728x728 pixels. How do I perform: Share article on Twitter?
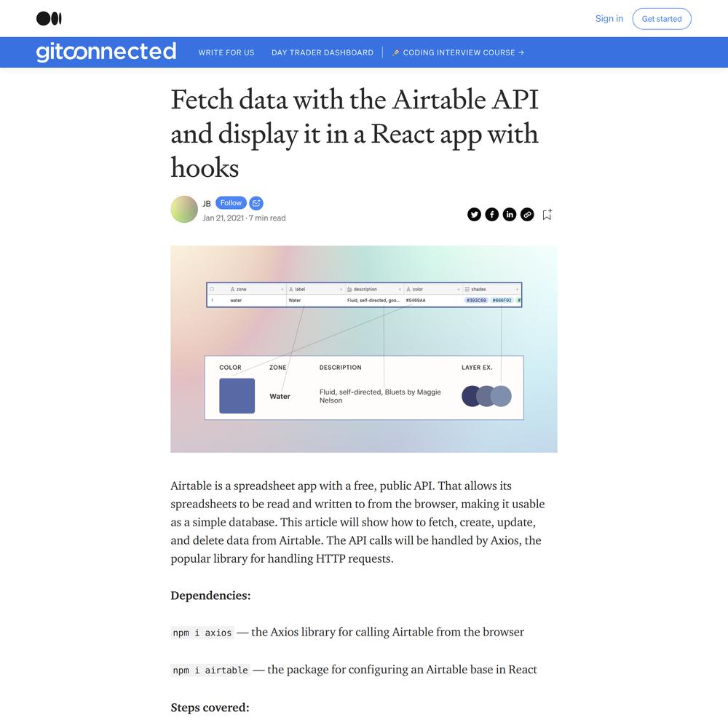point(474,215)
